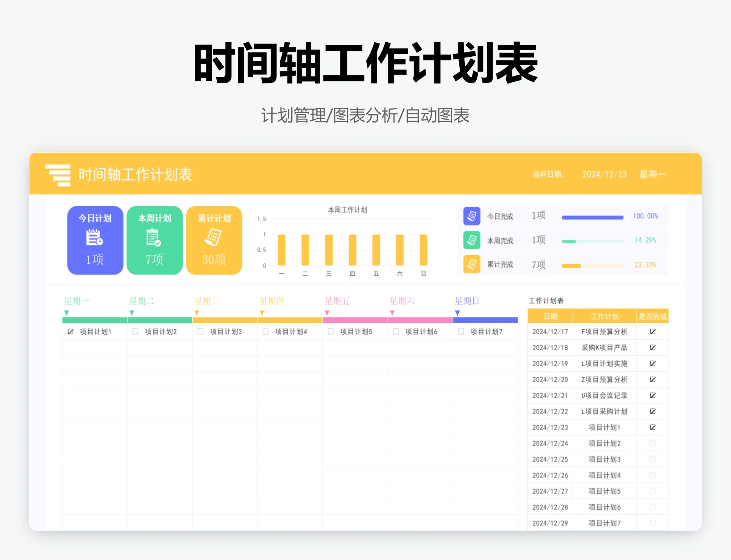
Task: Click the 工作计划表 table title
Action: [546, 300]
